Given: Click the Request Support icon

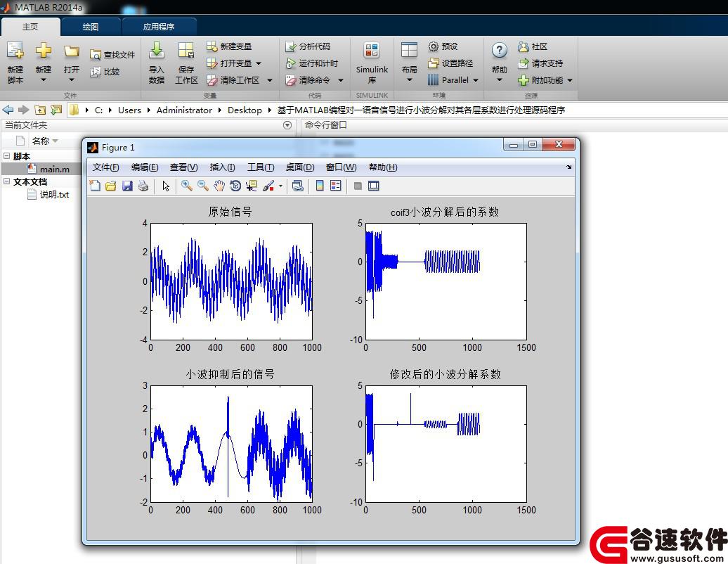Looking at the screenshot, I should click(x=524, y=63).
